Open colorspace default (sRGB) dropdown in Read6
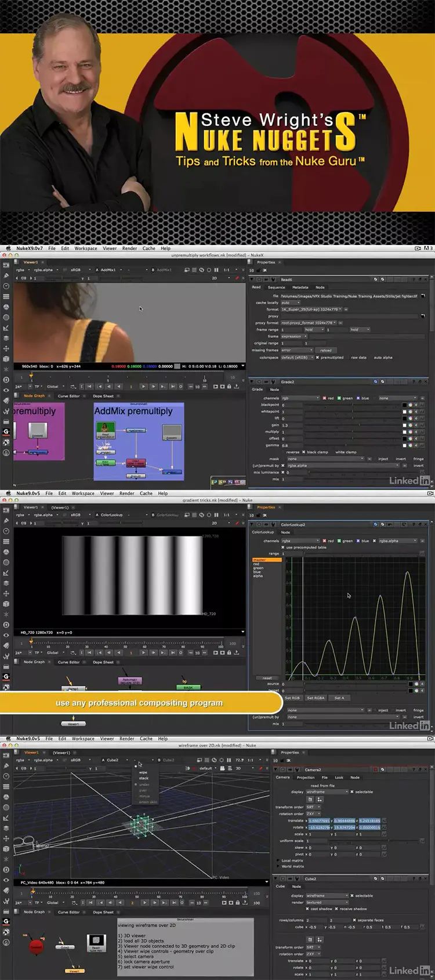This screenshot has height=980, width=435. click(x=296, y=358)
